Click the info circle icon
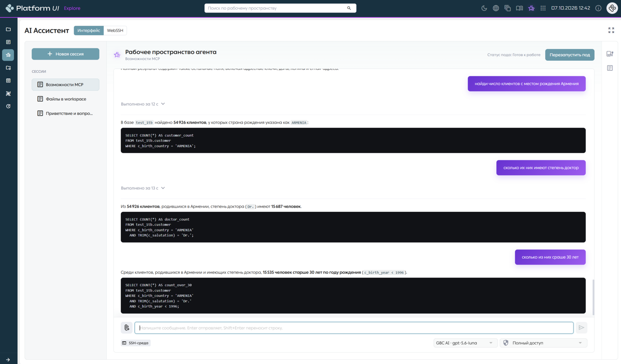This screenshot has width=621, height=364. click(x=598, y=8)
